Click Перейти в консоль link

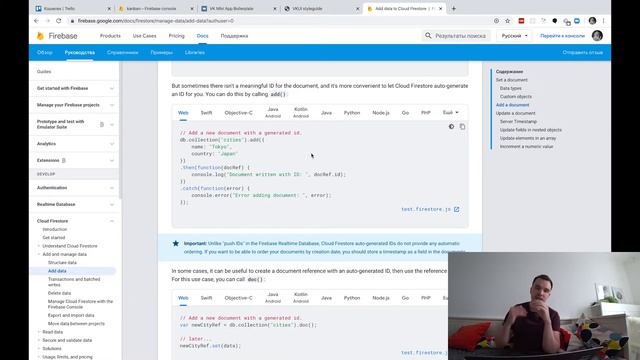point(562,36)
